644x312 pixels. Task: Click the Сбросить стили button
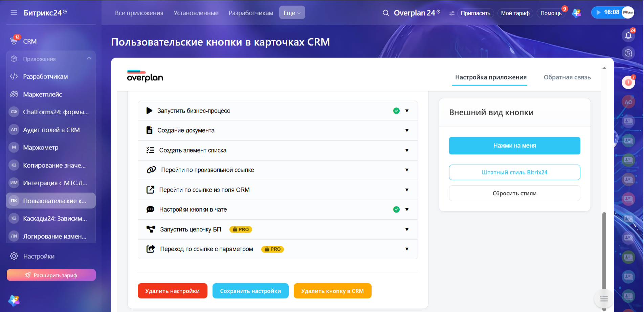tap(515, 193)
